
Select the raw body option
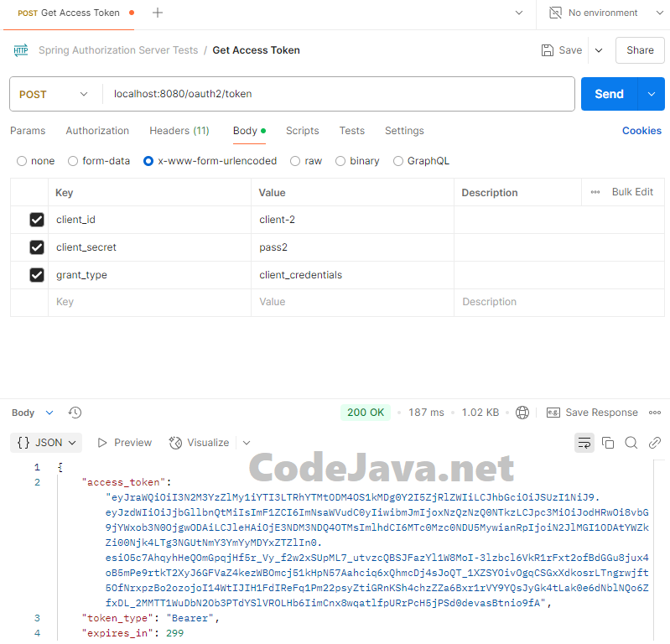point(295,161)
